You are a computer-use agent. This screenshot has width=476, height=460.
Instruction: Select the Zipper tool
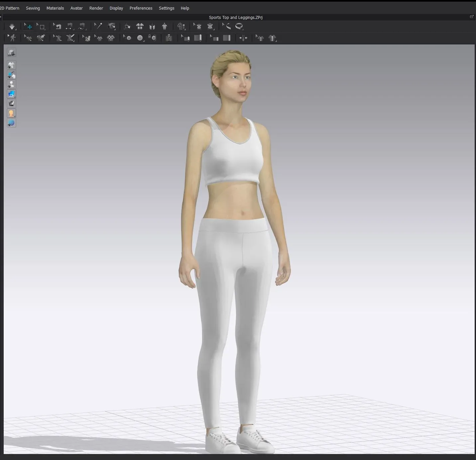[x=169, y=38]
